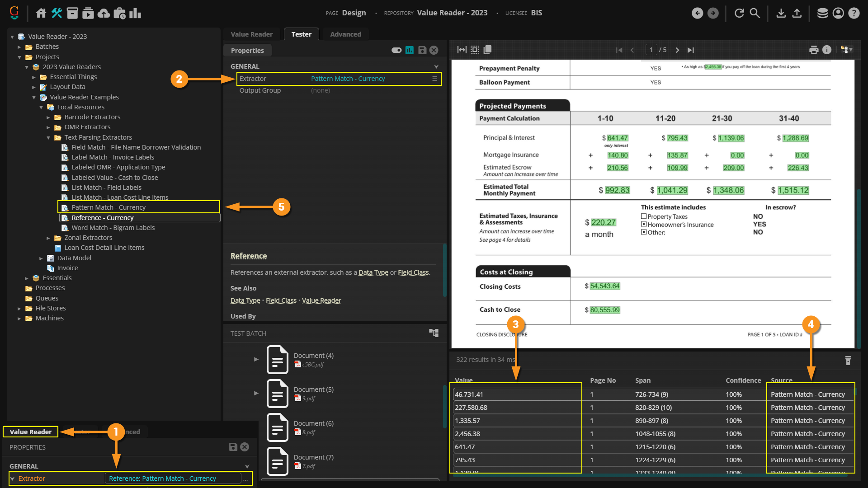Open the Home page icon
868x488 pixels.
(41, 13)
